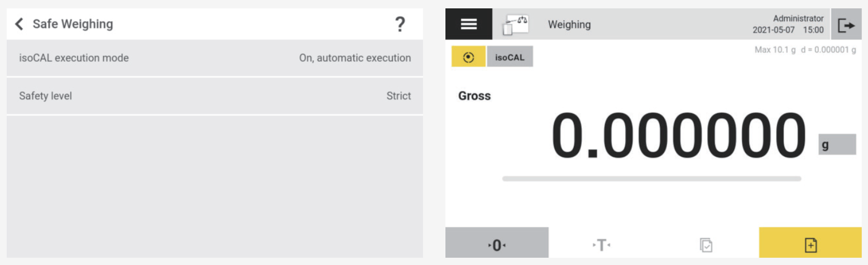Open help with the question mark icon
This screenshot has width=868, height=265.
[x=400, y=25]
